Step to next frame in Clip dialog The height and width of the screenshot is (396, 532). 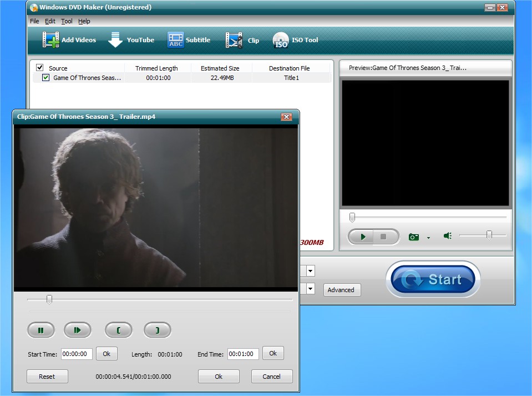77,330
